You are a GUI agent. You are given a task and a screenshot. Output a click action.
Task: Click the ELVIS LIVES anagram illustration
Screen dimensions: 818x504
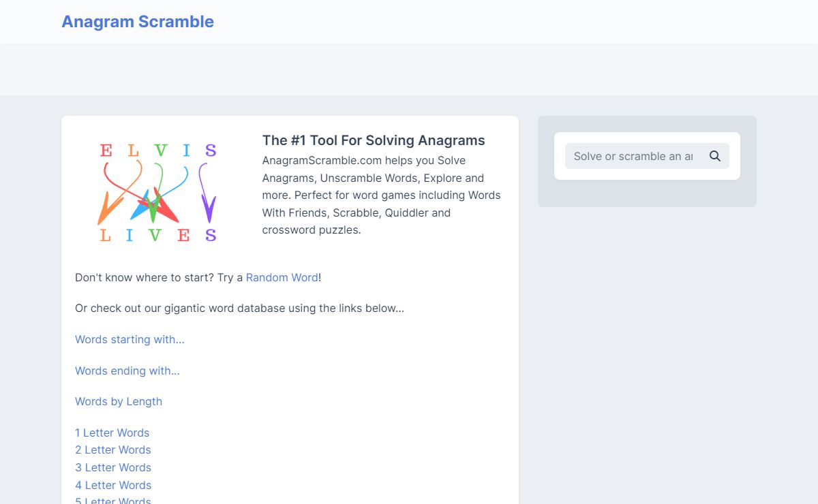click(158, 192)
